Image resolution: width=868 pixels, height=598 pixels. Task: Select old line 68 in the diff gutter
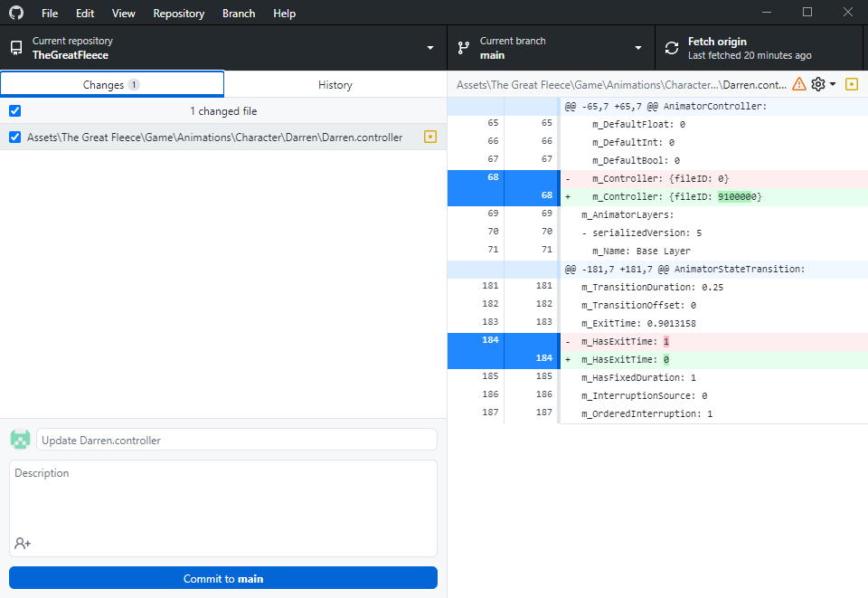(476, 178)
